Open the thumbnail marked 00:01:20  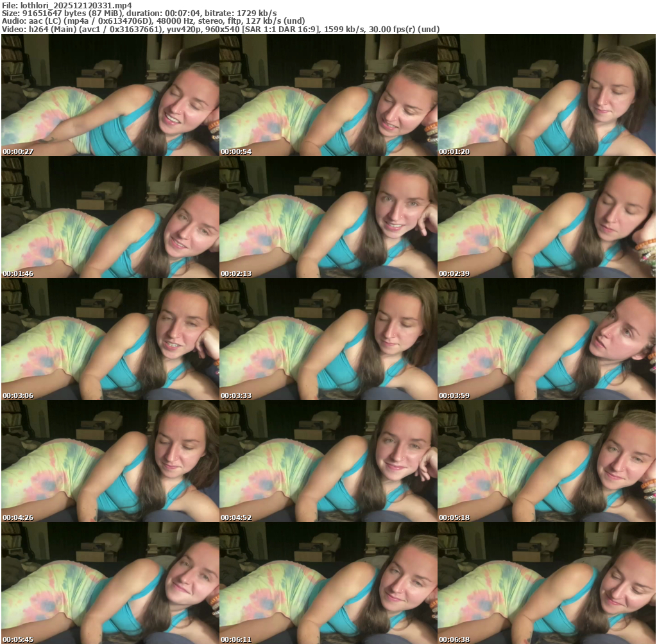pos(547,95)
